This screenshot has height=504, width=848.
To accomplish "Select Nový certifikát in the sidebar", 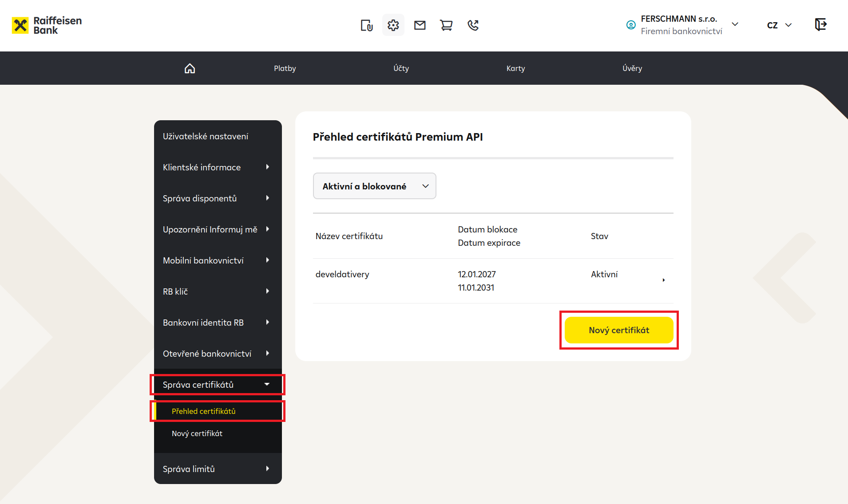I will coord(197,433).
